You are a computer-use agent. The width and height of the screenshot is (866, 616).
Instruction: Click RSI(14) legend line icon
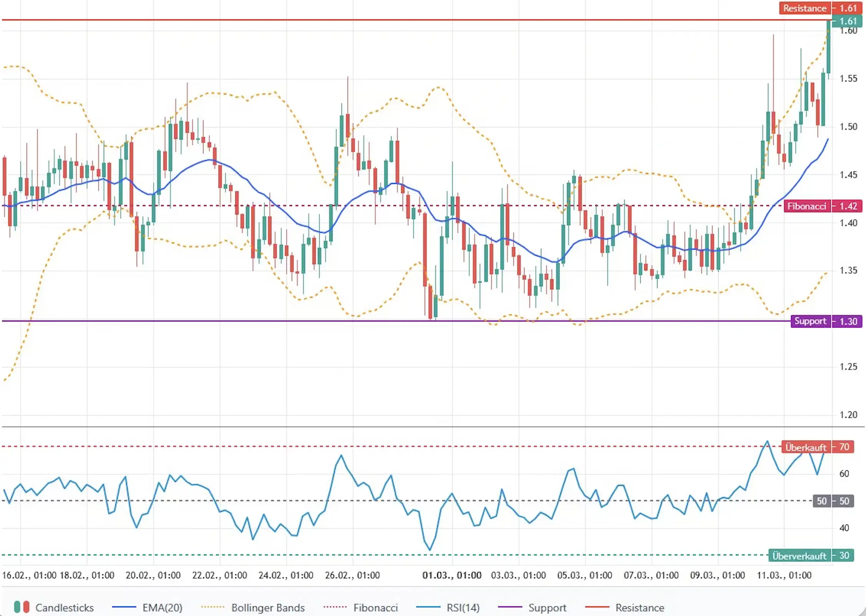pyautogui.click(x=428, y=607)
